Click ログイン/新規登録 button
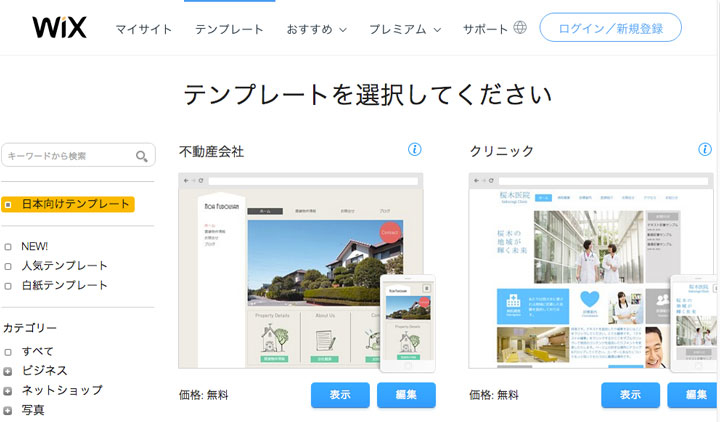The width and height of the screenshot is (720, 422). point(610,28)
